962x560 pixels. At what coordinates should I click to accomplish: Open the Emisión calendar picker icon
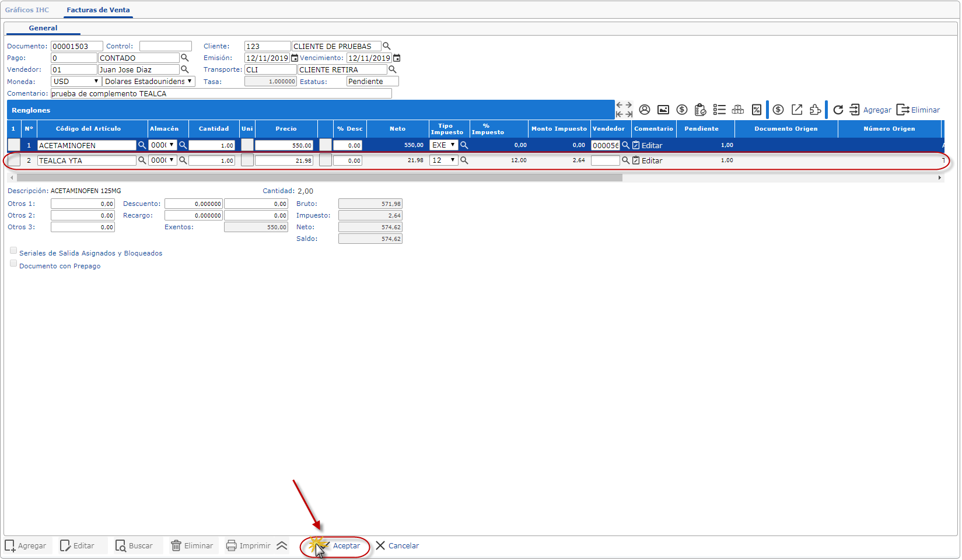[x=295, y=58]
